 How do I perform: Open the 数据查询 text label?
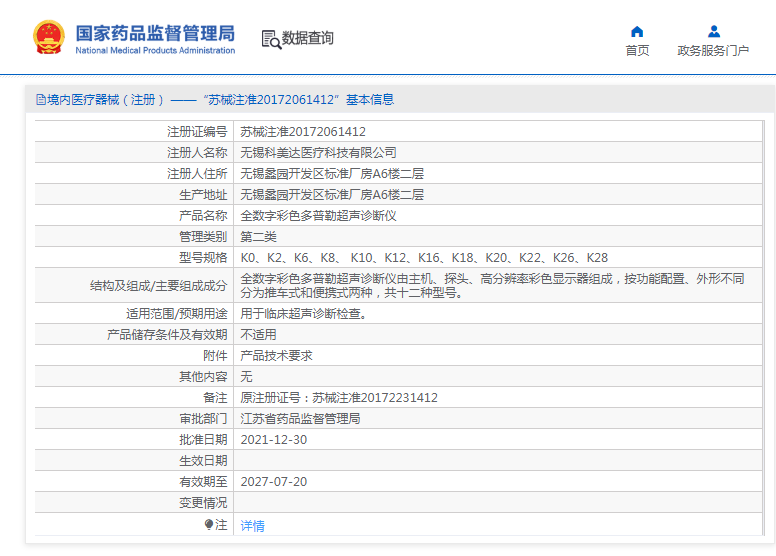click(307, 38)
